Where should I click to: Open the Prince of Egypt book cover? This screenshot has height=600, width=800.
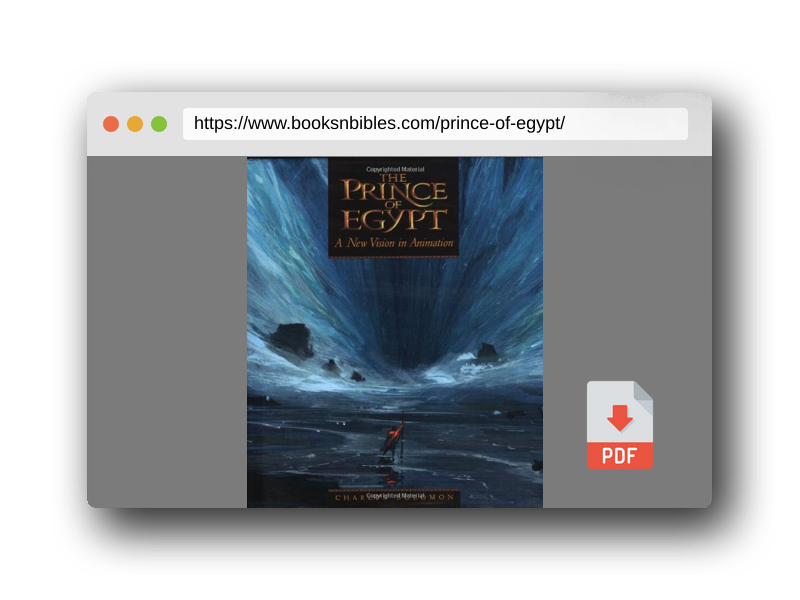395,332
